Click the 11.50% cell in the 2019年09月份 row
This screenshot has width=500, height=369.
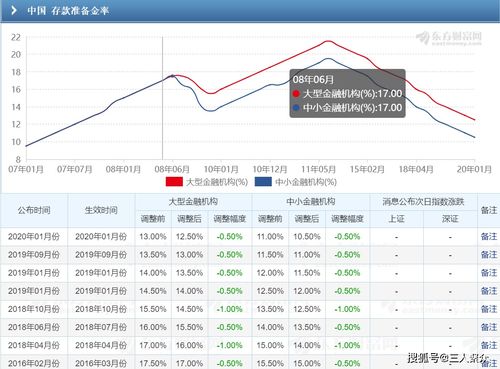pos(270,255)
